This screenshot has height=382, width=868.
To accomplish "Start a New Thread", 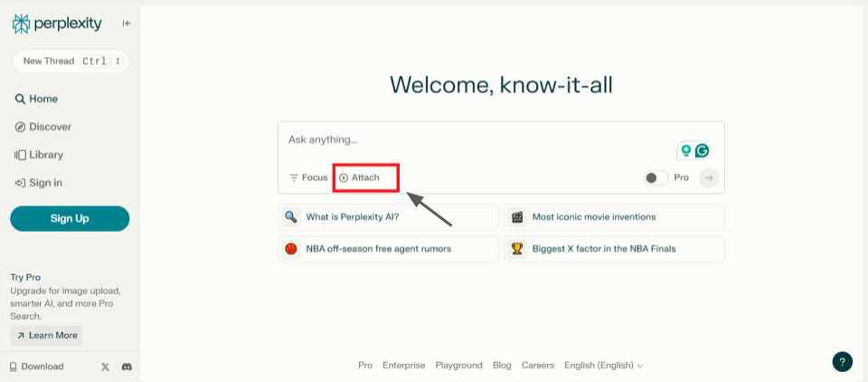I will click(x=71, y=61).
